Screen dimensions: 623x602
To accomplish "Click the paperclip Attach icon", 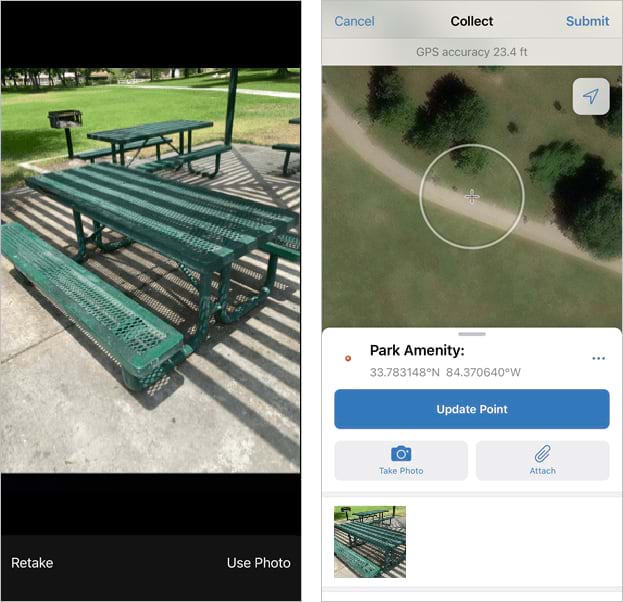I will coord(542,453).
